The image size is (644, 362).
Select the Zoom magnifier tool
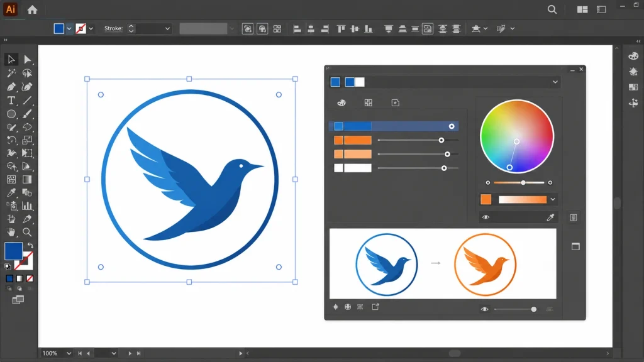pos(27,232)
